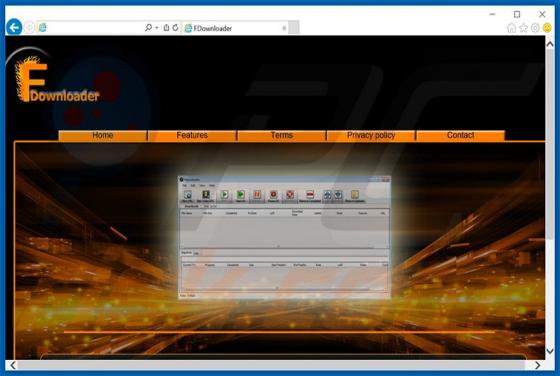Open the address bar search magnifier

point(148,27)
